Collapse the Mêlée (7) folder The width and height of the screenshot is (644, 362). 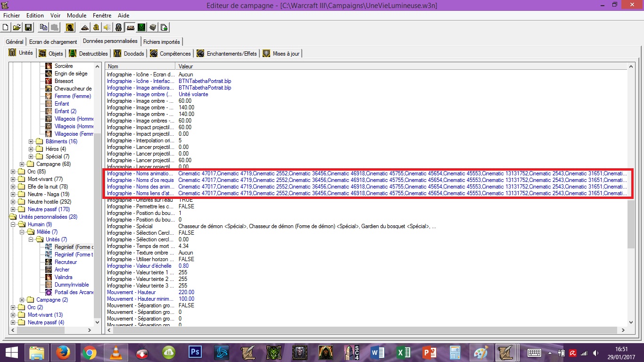(x=22, y=232)
